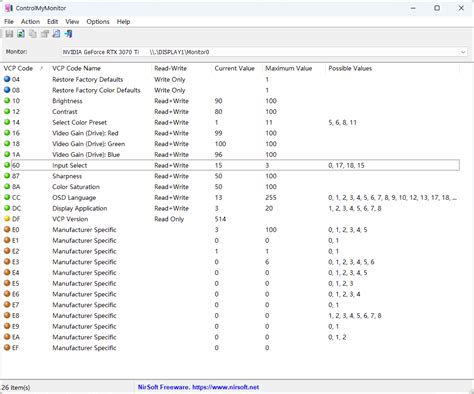Click the orange ball icon of row E0

[x=7, y=229]
